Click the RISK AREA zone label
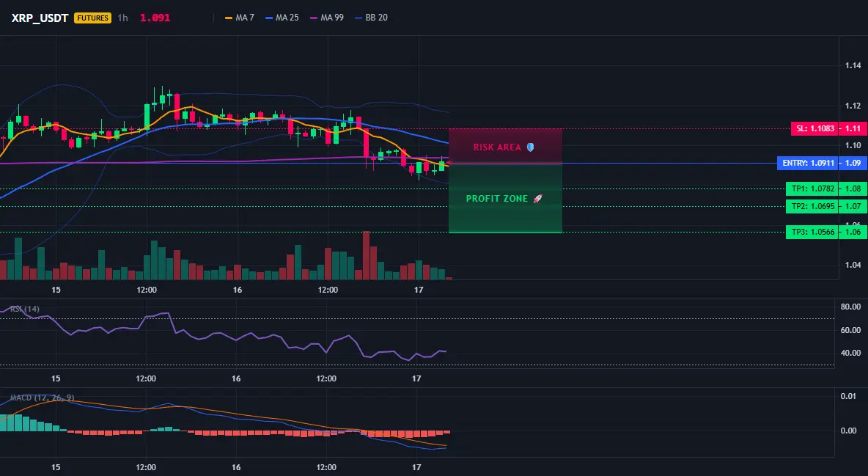Viewport: 868px width, 476px height. [x=497, y=147]
